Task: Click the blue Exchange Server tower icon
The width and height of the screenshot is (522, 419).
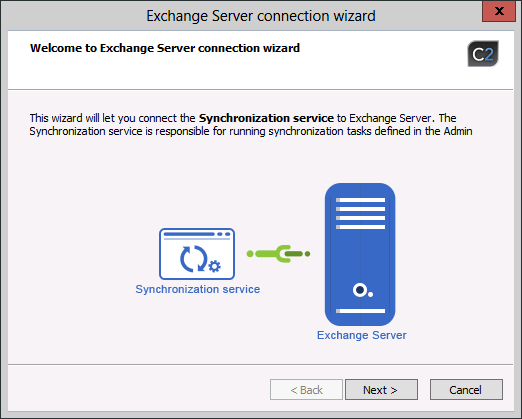Action: (x=360, y=254)
